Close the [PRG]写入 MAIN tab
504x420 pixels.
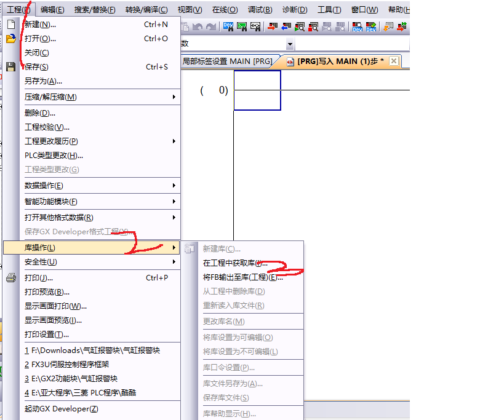pyautogui.click(x=393, y=61)
